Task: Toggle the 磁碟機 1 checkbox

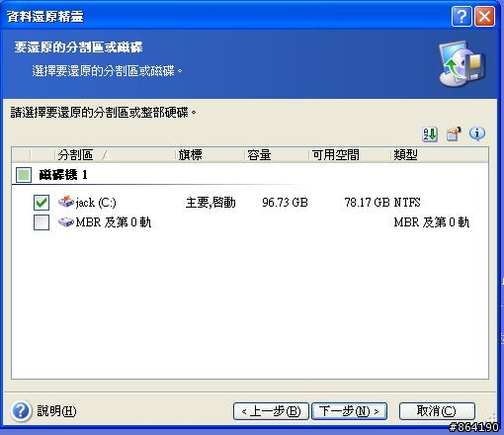Action: (x=24, y=175)
